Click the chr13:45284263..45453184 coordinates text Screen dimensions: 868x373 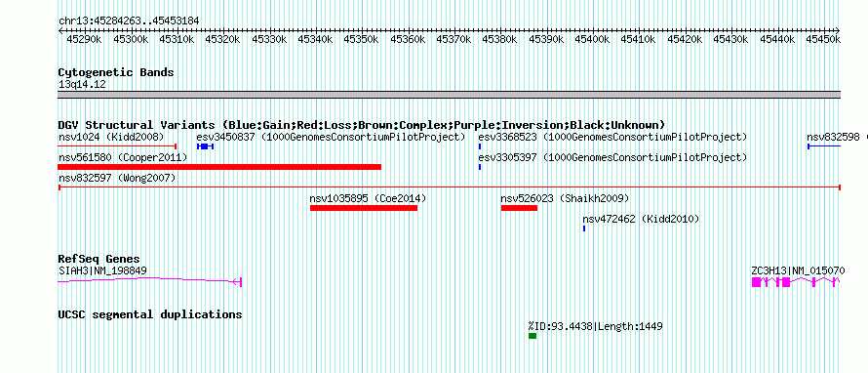129,21
